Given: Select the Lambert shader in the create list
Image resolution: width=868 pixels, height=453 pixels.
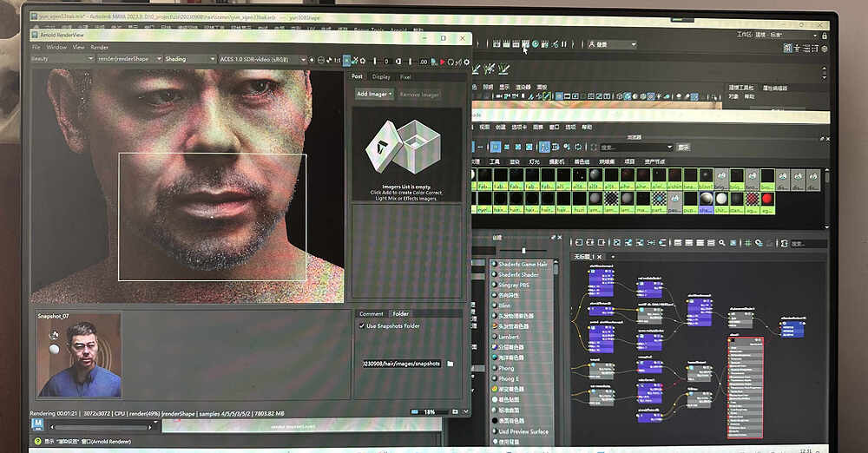Looking at the screenshot, I should click(509, 337).
